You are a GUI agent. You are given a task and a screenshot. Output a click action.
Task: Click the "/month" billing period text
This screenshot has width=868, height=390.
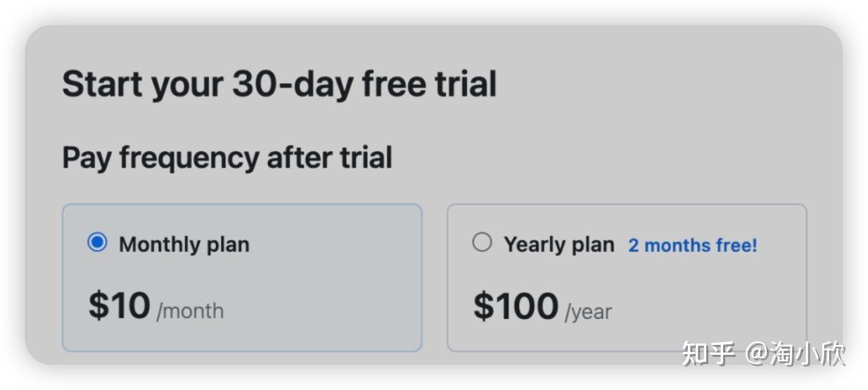pyautogui.click(x=190, y=310)
